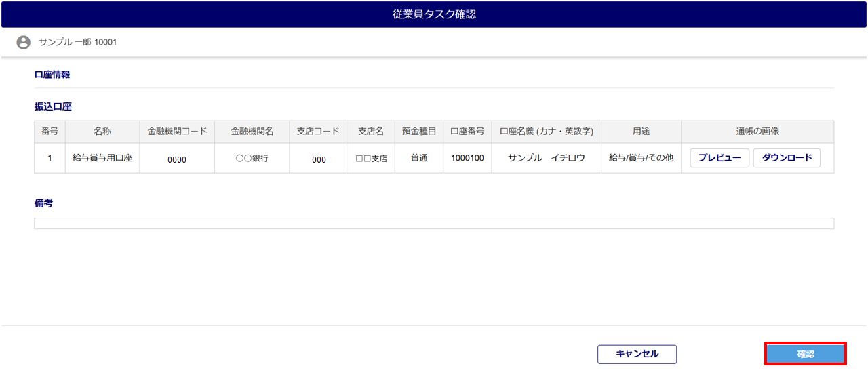868x381 pixels.
Task: Select the 給与賞与用口座 name cell
Action: [x=102, y=158]
